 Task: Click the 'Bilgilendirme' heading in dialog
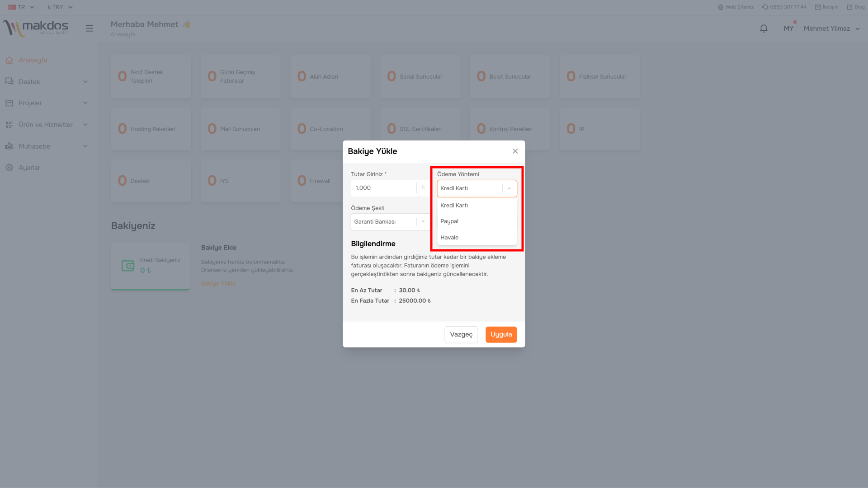click(373, 244)
